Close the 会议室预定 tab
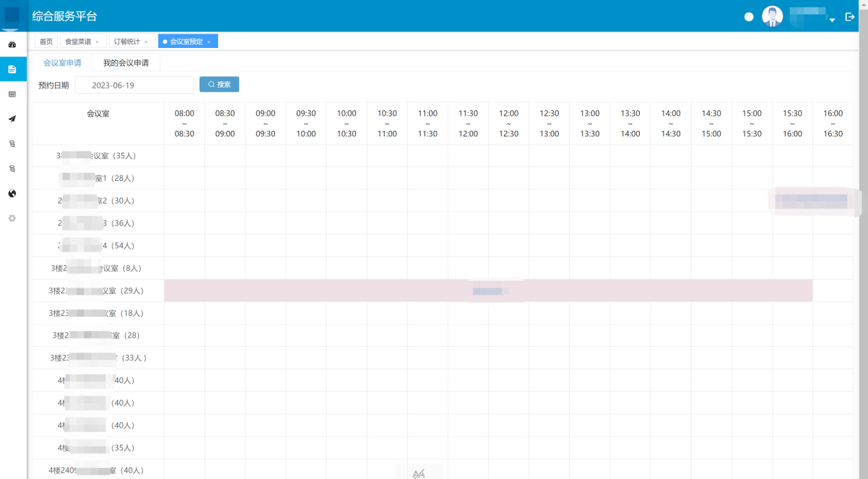The width and height of the screenshot is (868, 479). (x=209, y=42)
